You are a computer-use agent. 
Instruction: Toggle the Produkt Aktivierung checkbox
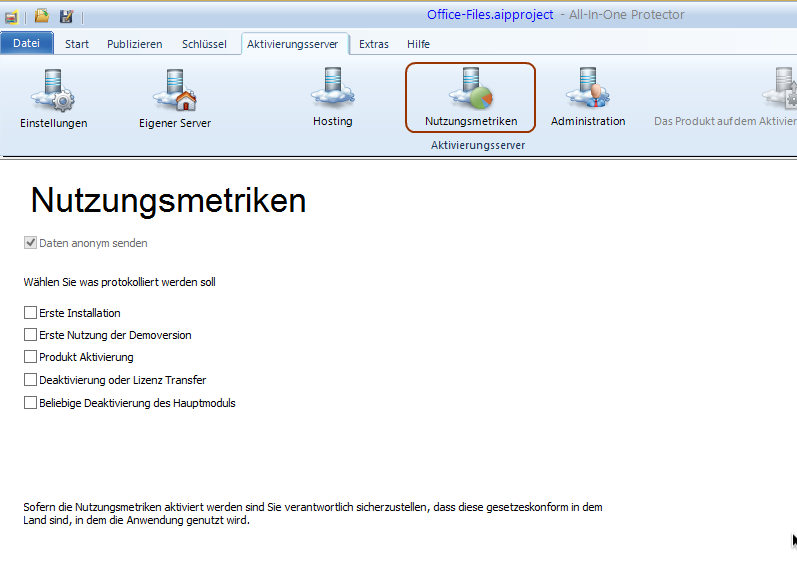(x=30, y=357)
